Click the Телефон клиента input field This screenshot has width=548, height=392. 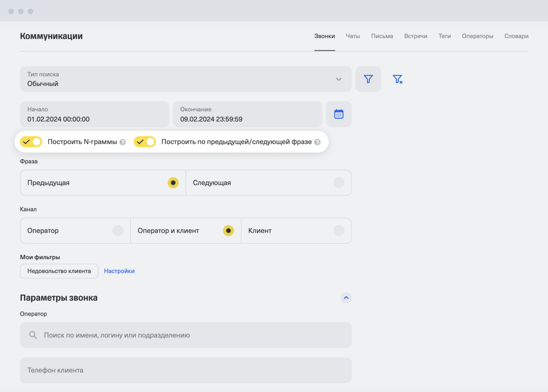(x=186, y=370)
